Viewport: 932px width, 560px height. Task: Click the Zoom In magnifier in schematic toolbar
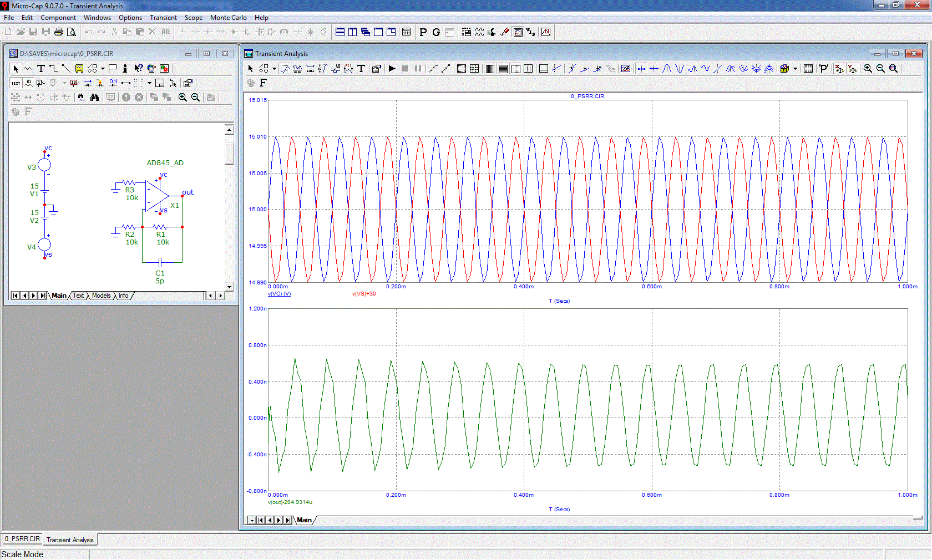tap(183, 98)
